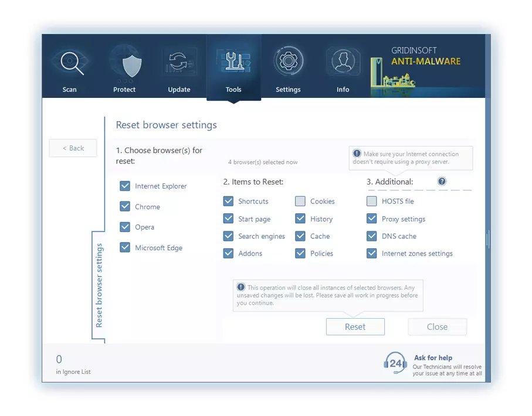
Task: Enable the HOSTS file checkbox
Action: 371,202
